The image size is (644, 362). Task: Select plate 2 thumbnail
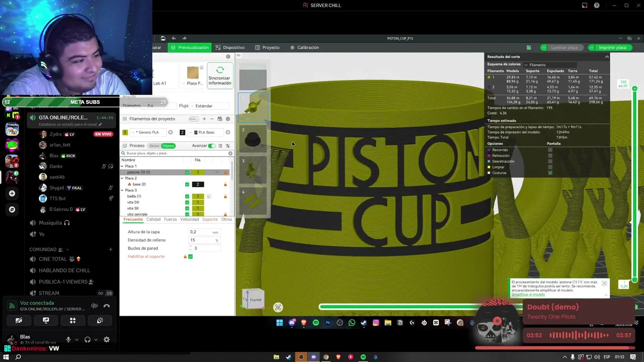click(253, 138)
